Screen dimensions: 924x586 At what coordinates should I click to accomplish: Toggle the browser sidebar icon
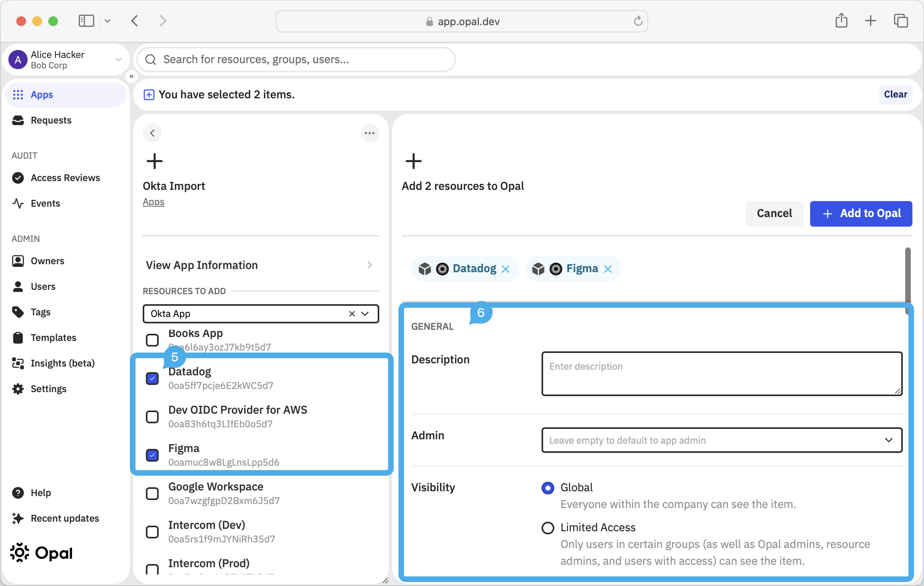(x=86, y=21)
